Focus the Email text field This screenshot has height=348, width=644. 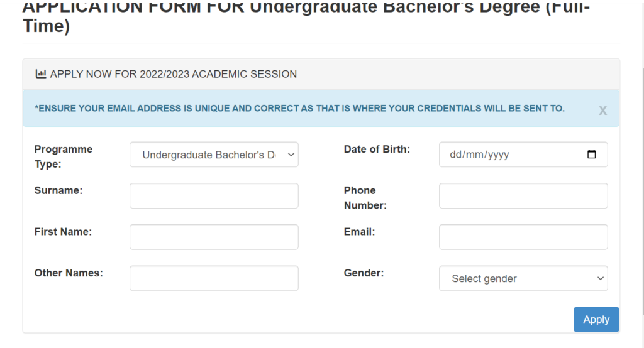click(523, 237)
